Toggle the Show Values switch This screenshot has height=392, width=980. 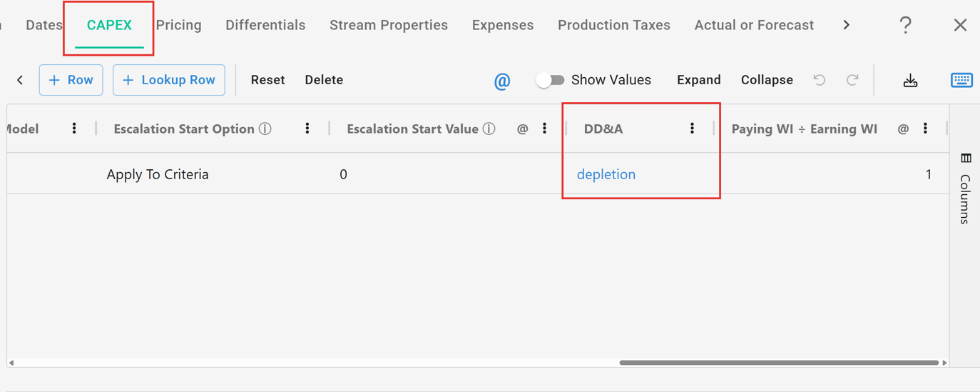pyautogui.click(x=550, y=80)
